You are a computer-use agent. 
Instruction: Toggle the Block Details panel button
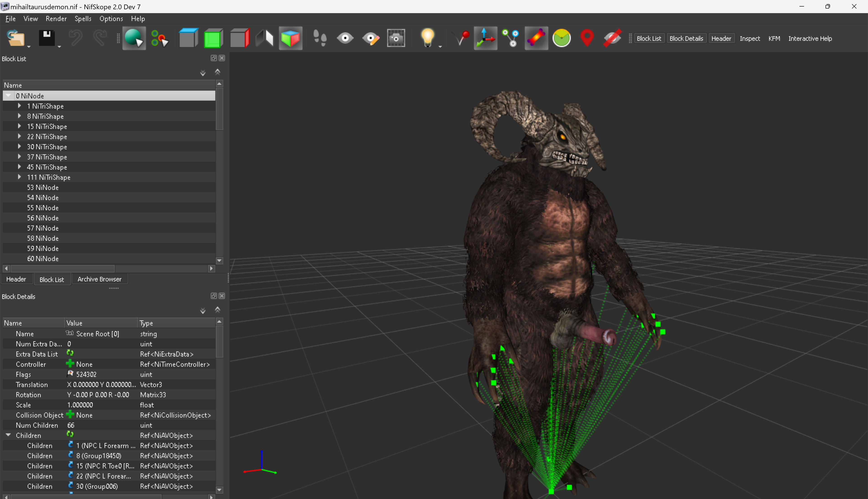point(686,38)
